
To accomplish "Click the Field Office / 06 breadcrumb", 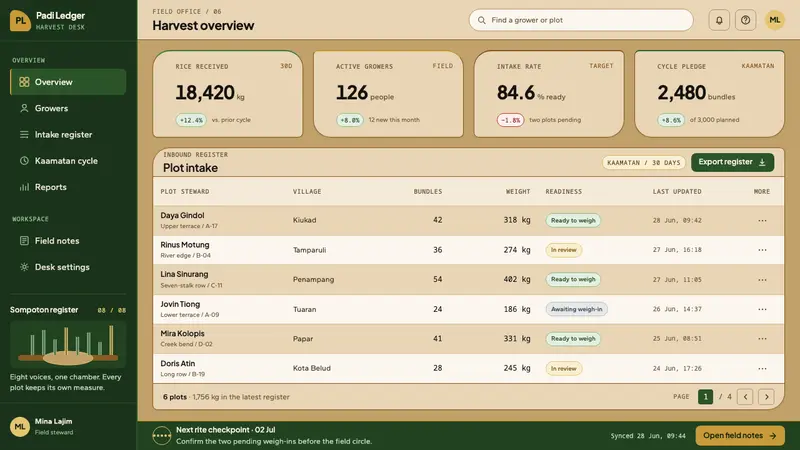I will (x=187, y=11).
